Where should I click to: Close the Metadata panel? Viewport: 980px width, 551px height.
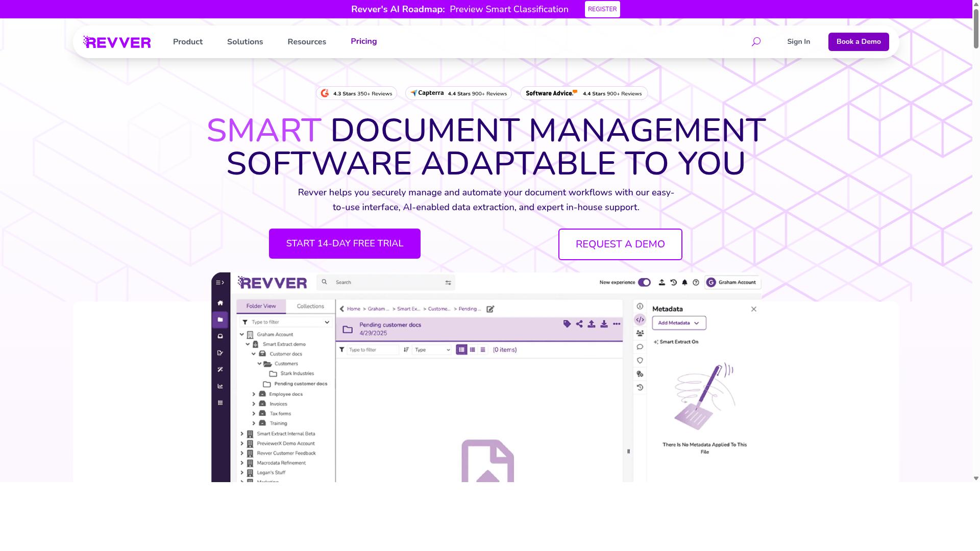[754, 309]
